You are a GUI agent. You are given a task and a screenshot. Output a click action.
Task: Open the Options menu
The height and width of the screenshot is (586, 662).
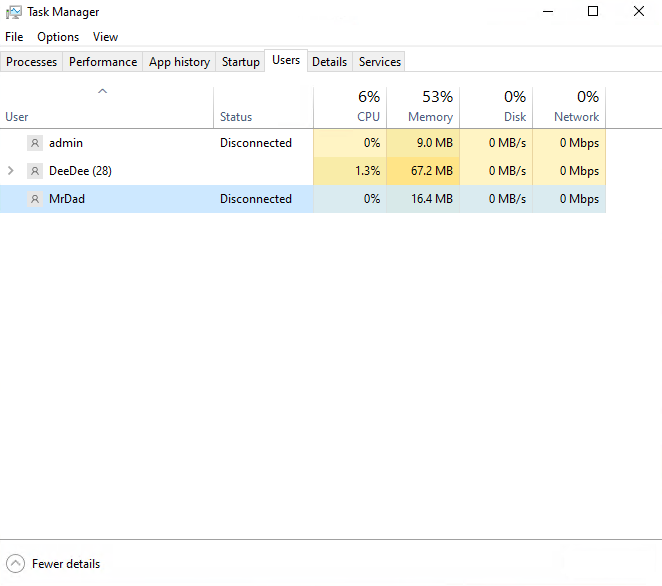pos(58,37)
